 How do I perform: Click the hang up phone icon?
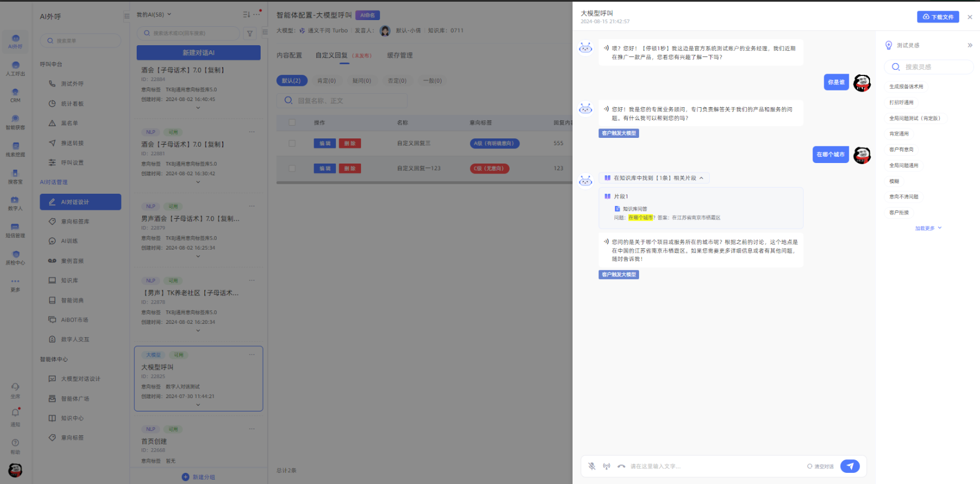tap(621, 466)
